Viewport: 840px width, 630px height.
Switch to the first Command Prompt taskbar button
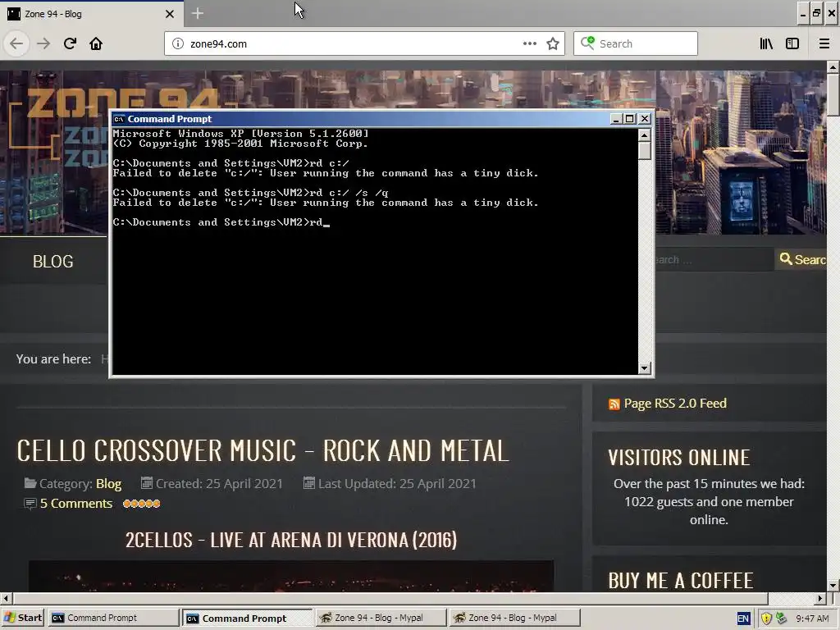tap(113, 618)
